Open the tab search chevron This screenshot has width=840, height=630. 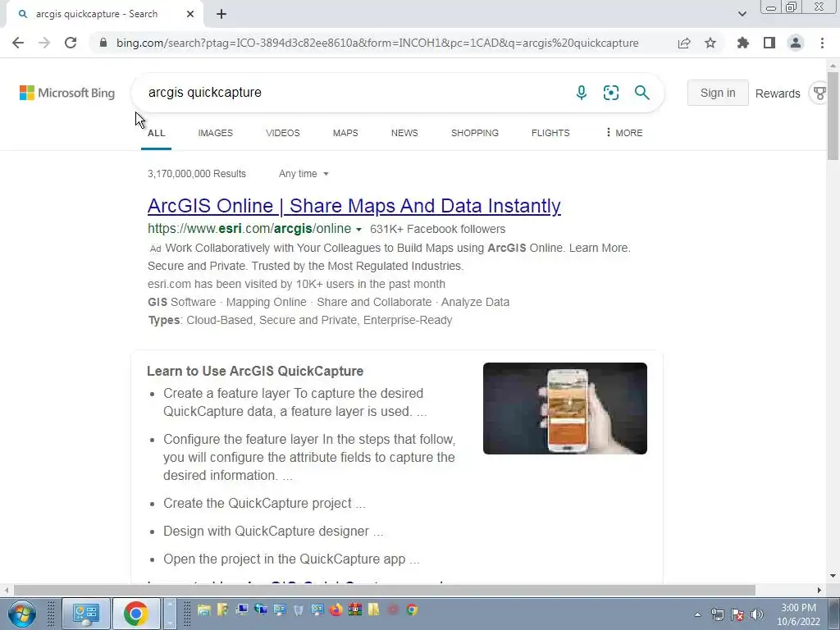[x=742, y=15]
